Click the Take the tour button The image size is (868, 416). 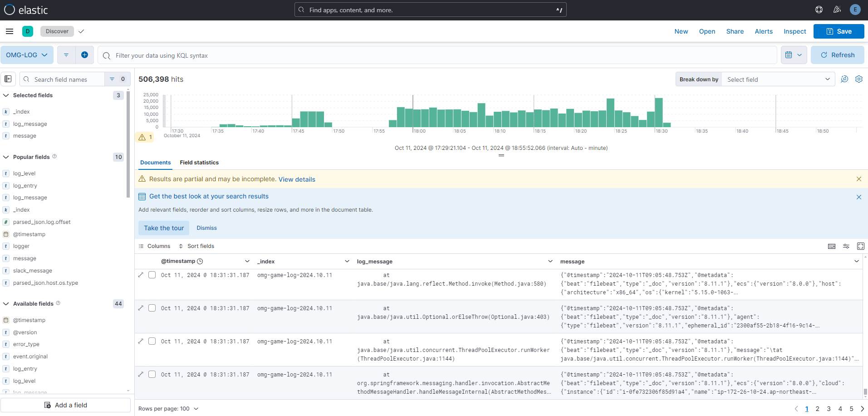[164, 228]
